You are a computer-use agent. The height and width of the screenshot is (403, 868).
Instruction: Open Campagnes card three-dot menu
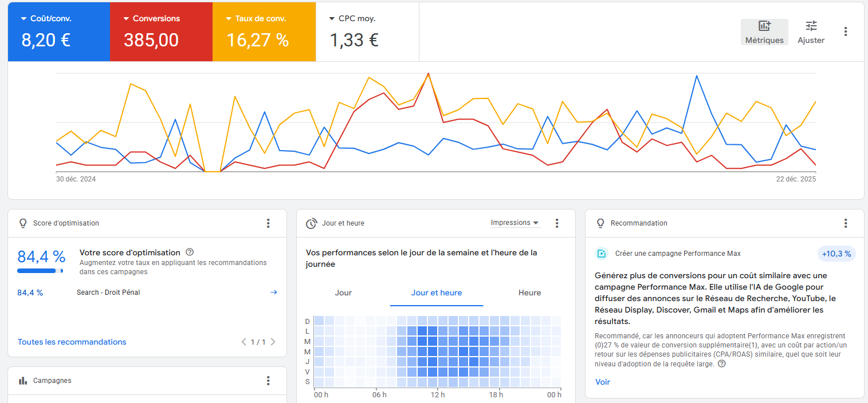268,381
